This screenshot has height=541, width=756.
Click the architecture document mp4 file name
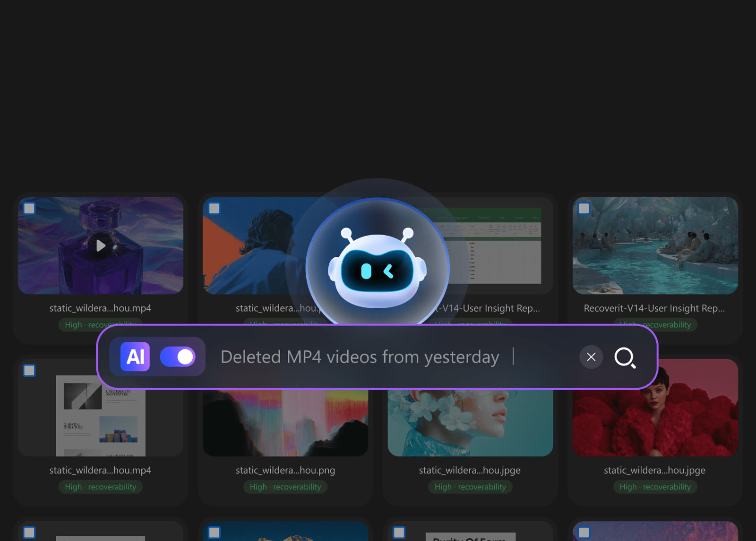pyautogui.click(x=100, y=470)
